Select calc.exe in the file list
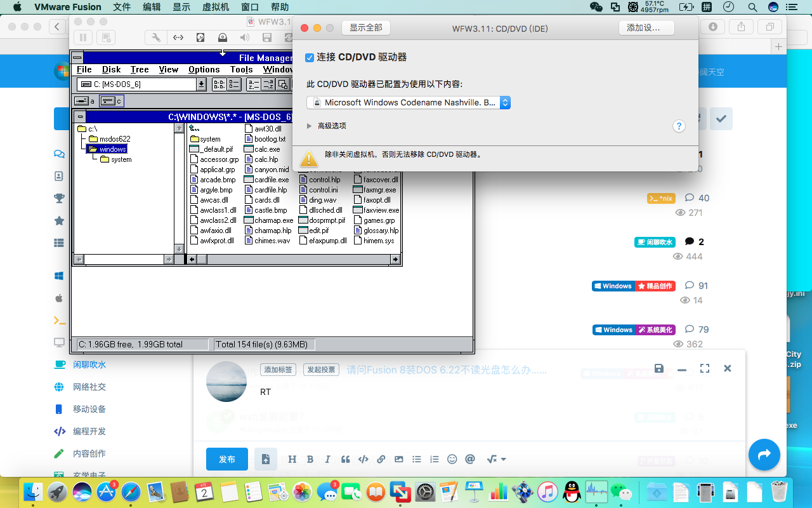Screen dimensions: 812x508 (262, 149)
